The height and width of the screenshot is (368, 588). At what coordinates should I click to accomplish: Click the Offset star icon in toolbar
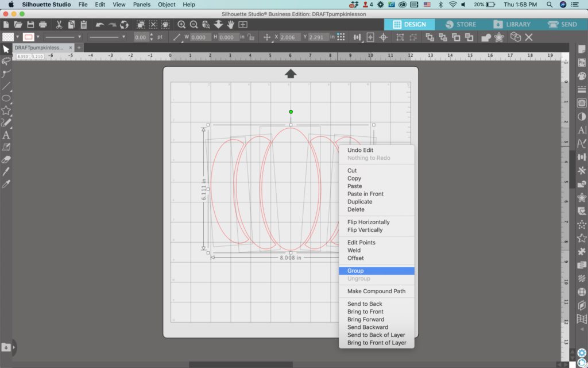pos(499,37)
